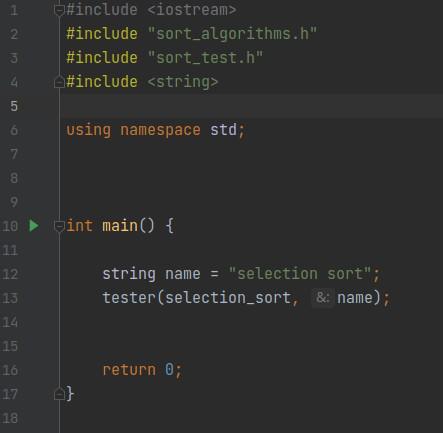This screenshot has width=443, height=433.
Task: Click fold end marker next to closing brace
Action: pos(59,394)
